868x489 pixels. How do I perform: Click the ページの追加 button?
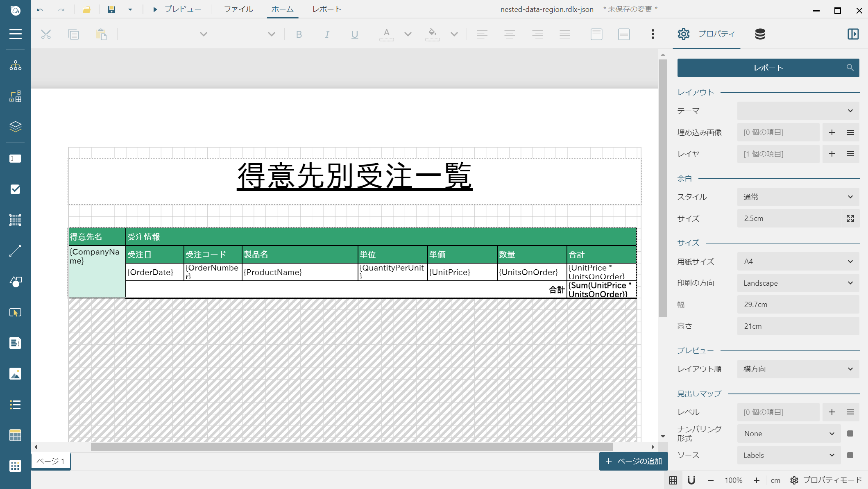point(633,461)
